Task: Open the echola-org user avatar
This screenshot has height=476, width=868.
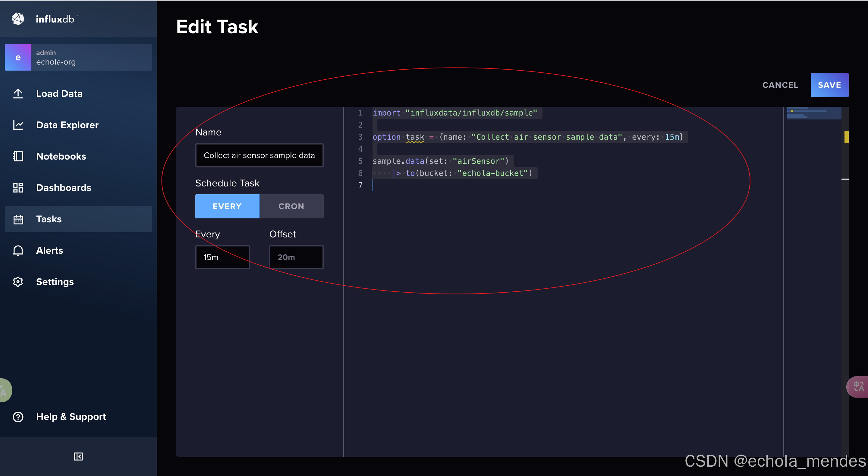Action: [18, 57]
